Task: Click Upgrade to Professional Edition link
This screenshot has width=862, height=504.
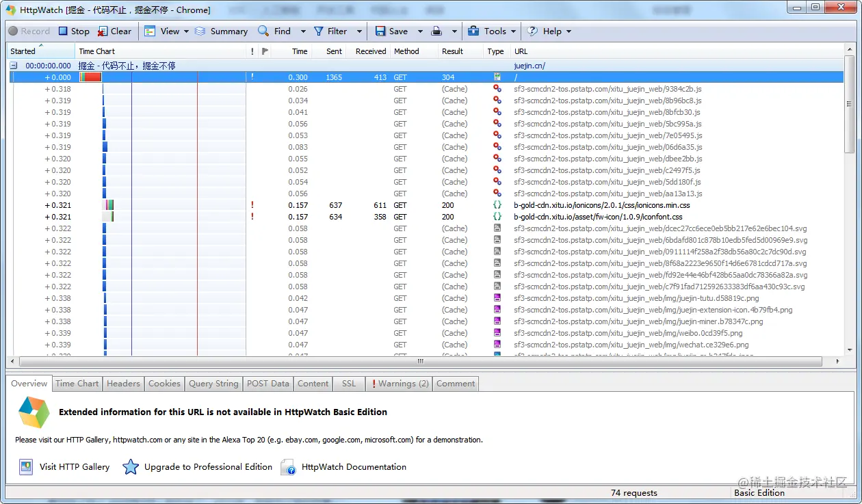Action: tap(208, 467)
